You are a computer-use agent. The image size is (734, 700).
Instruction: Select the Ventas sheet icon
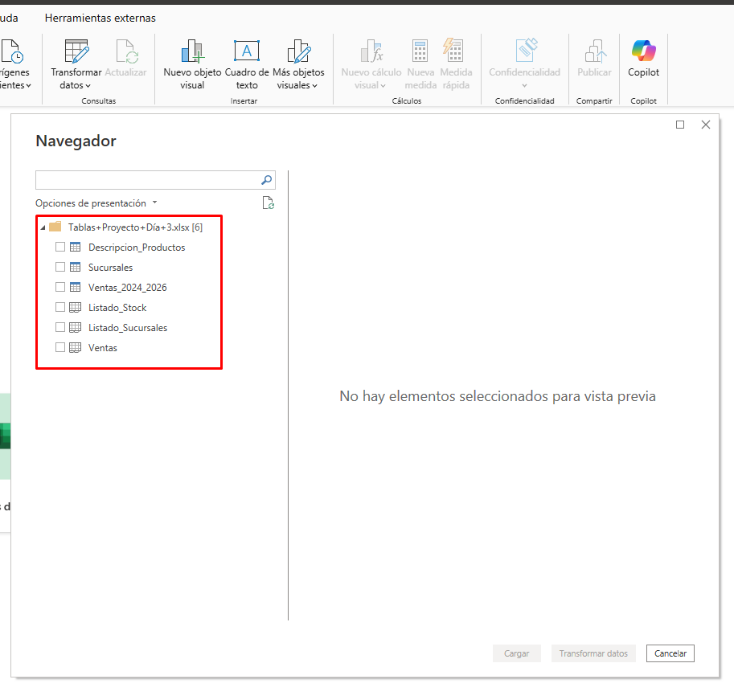click(75, 348)
